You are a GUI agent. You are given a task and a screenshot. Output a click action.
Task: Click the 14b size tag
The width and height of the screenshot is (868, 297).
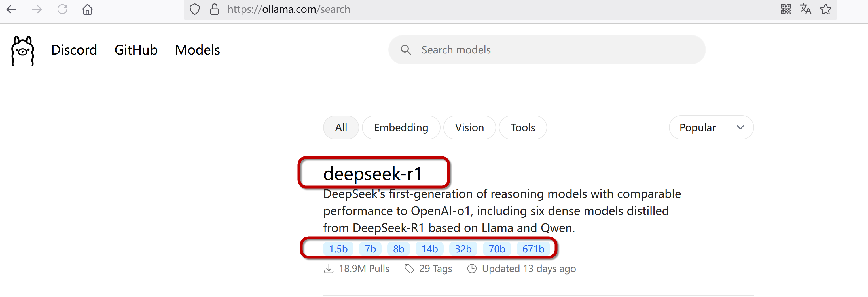pos(430,249)
